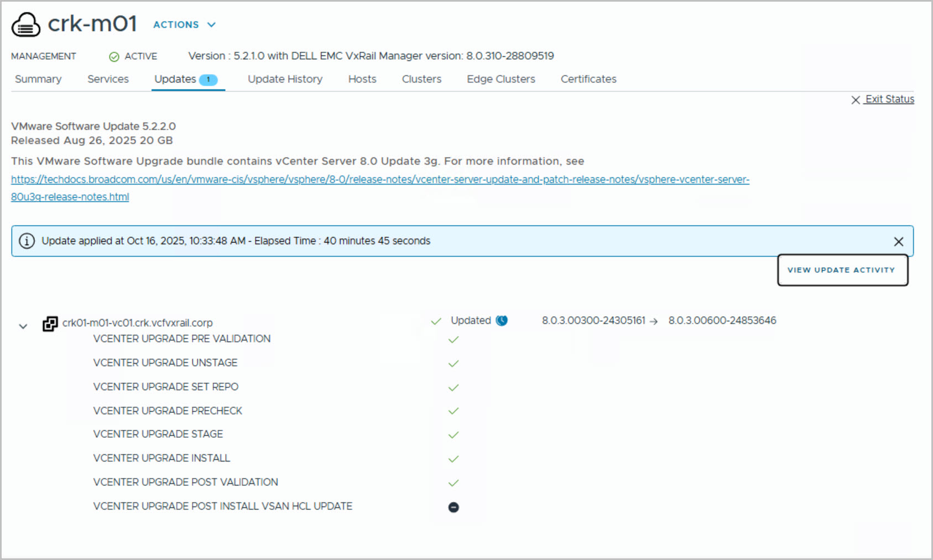Open the Update History tab

click(x=285, y=79)
